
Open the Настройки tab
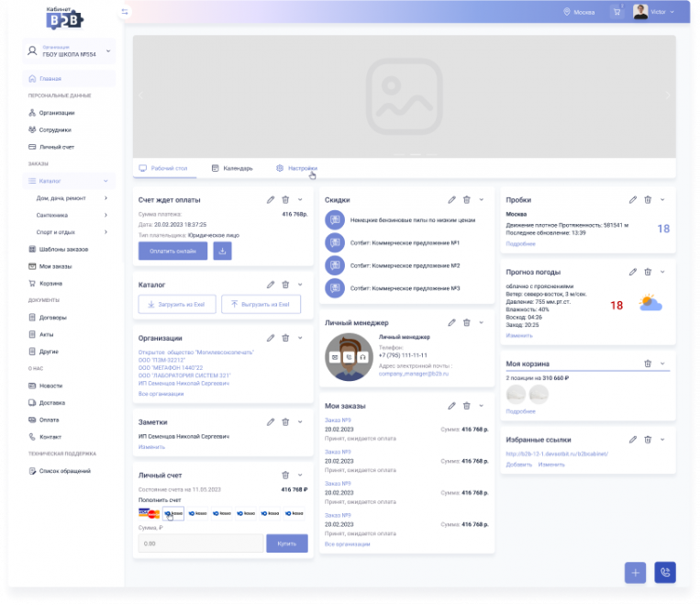click(x=296, y=168)
